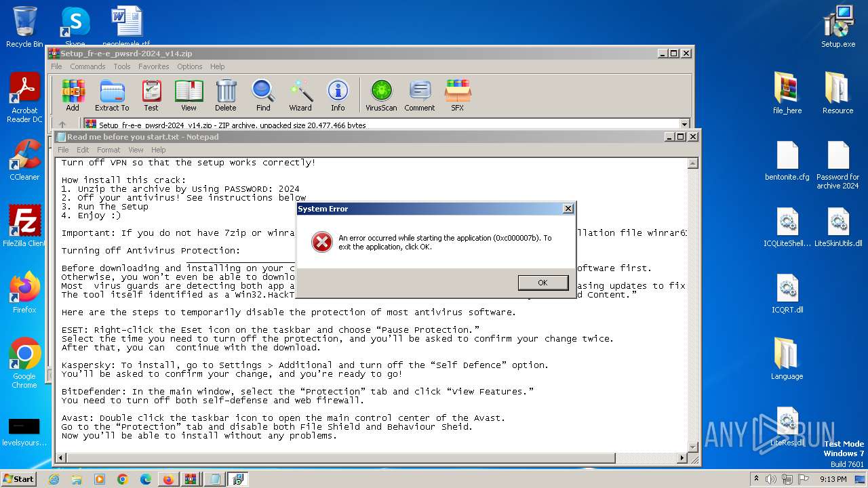Select FileZilla Client desktop icon

tap(24, 226)
